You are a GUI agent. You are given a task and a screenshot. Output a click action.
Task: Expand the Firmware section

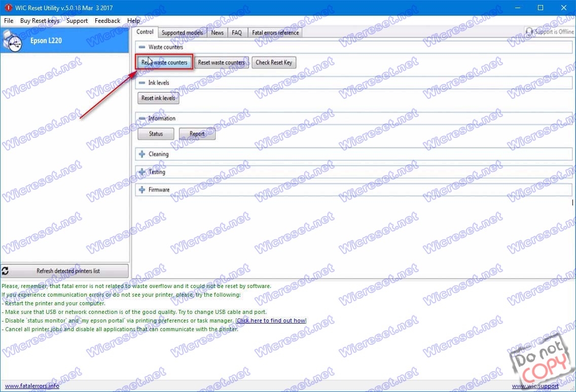(142, 190)
